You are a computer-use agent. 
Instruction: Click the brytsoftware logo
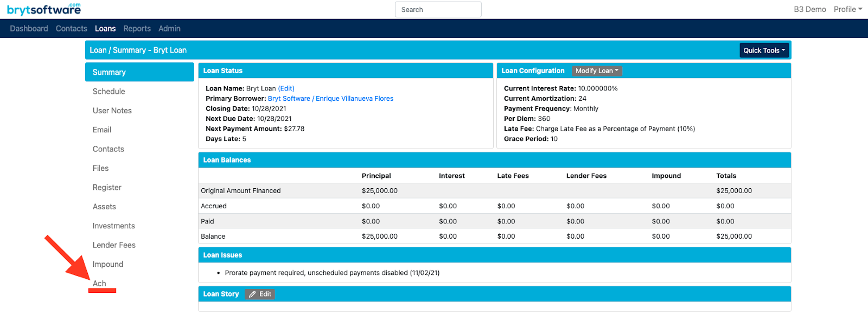point(44,9)
